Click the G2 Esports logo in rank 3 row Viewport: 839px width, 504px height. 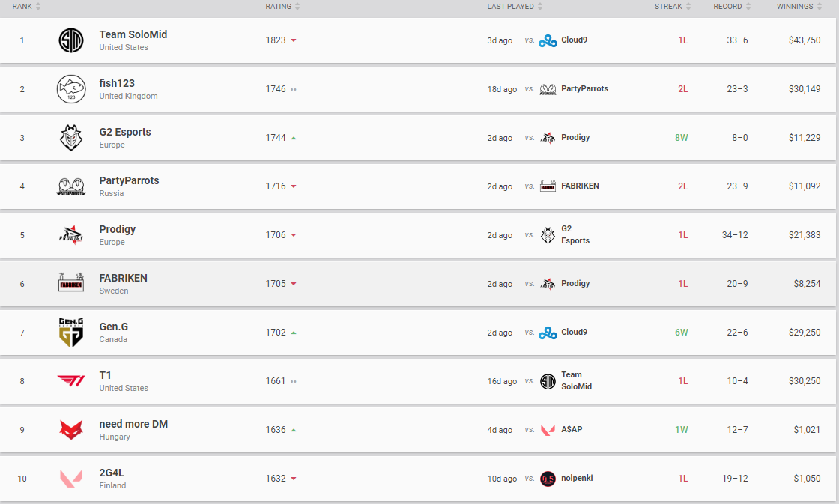[x=71, y=138]
